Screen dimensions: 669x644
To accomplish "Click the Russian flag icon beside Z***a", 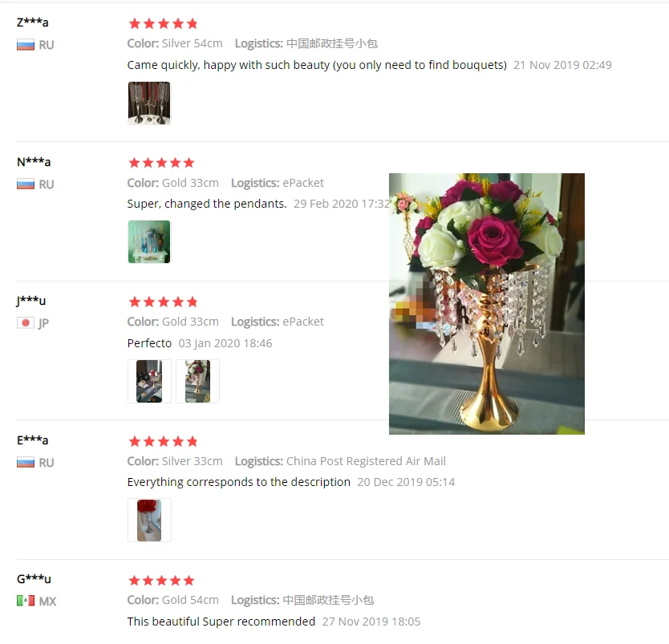I will point(26,45).
